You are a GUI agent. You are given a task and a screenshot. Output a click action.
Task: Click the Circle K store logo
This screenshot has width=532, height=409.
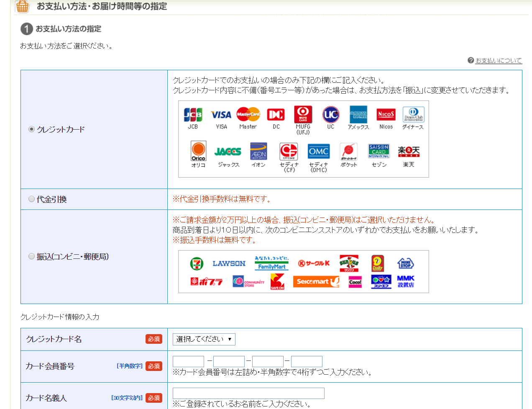click(314, 263)
